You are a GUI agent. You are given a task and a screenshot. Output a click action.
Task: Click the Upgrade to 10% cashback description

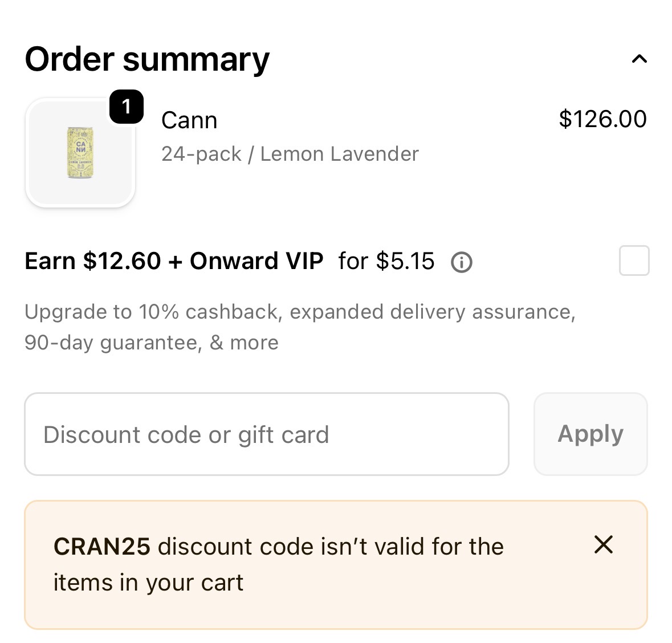pyautogui.click(x=300, y=312)
